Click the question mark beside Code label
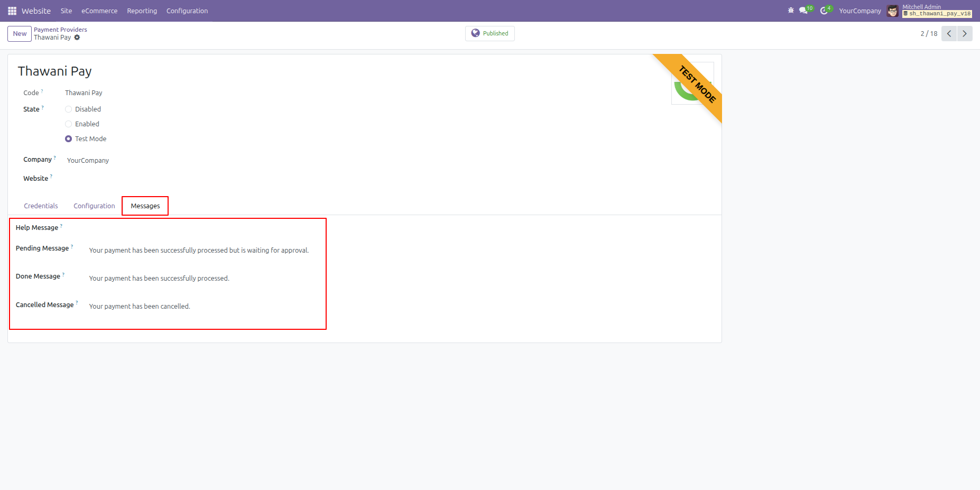980x490 pixels. click(42, 91)
